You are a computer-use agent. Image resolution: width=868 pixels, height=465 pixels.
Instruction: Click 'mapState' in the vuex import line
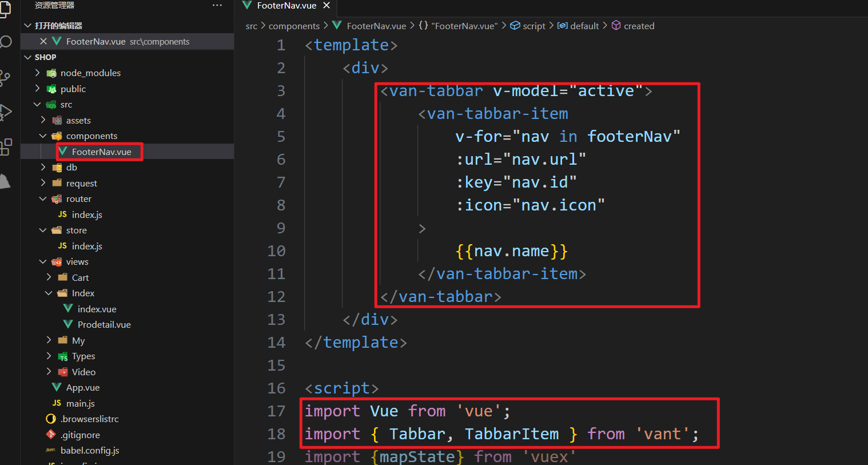click(x=417, y=456)
